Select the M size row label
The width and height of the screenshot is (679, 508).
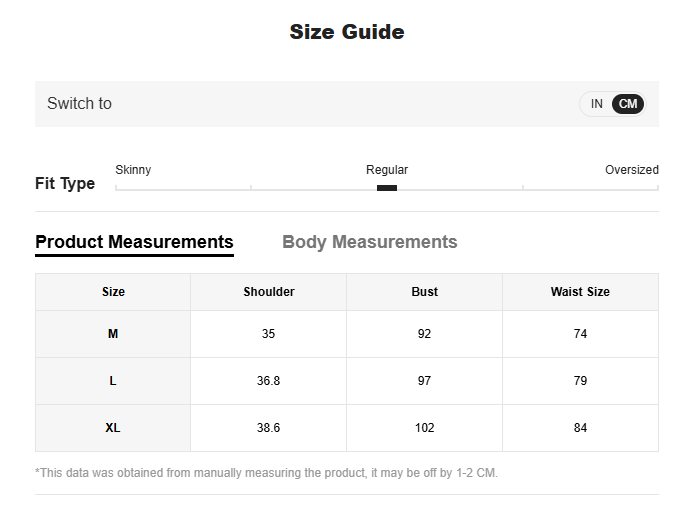pos(113,334)
